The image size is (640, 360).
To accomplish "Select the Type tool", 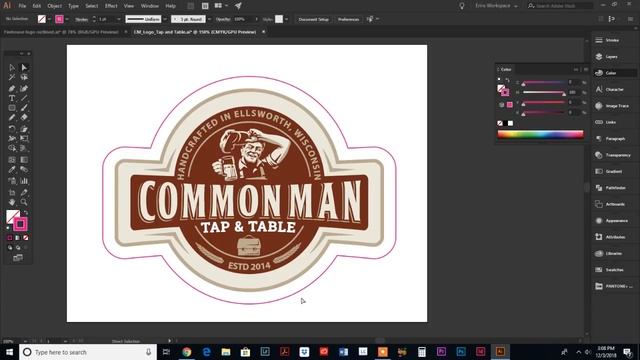I will tap(12, 98).
